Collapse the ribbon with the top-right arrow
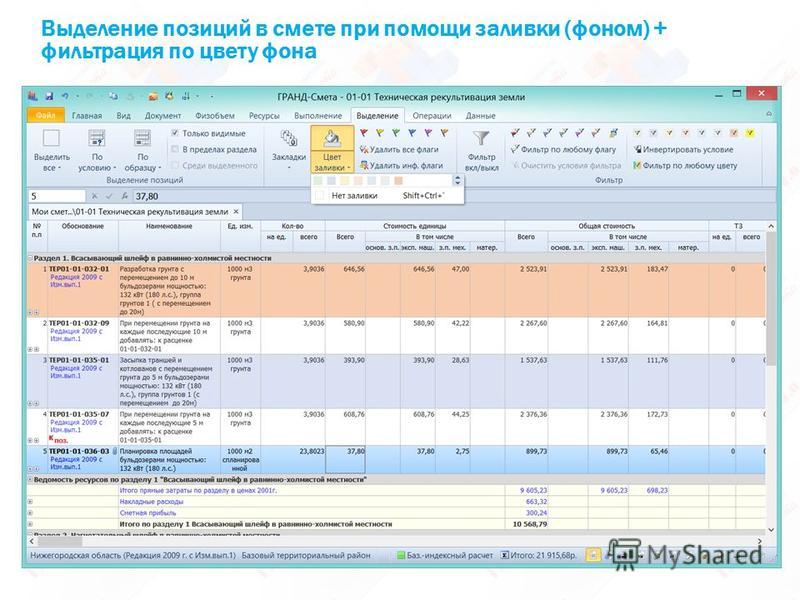800x600 pixels. pos(769,114)
